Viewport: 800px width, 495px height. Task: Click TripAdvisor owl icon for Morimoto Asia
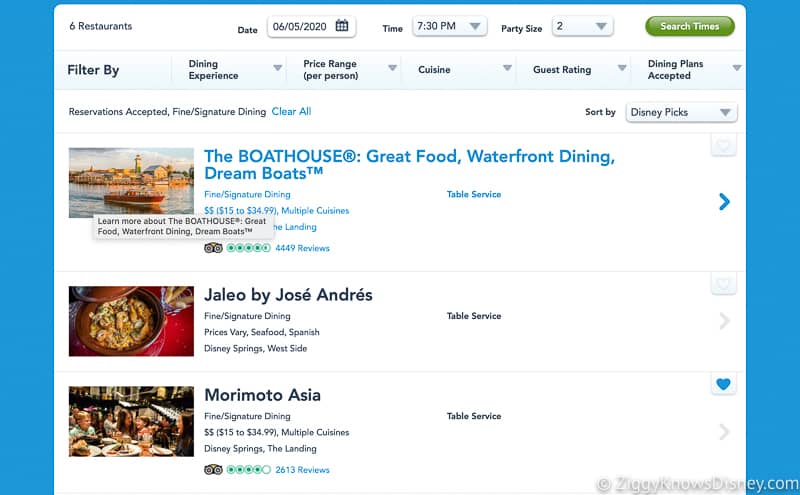point(213,469)
